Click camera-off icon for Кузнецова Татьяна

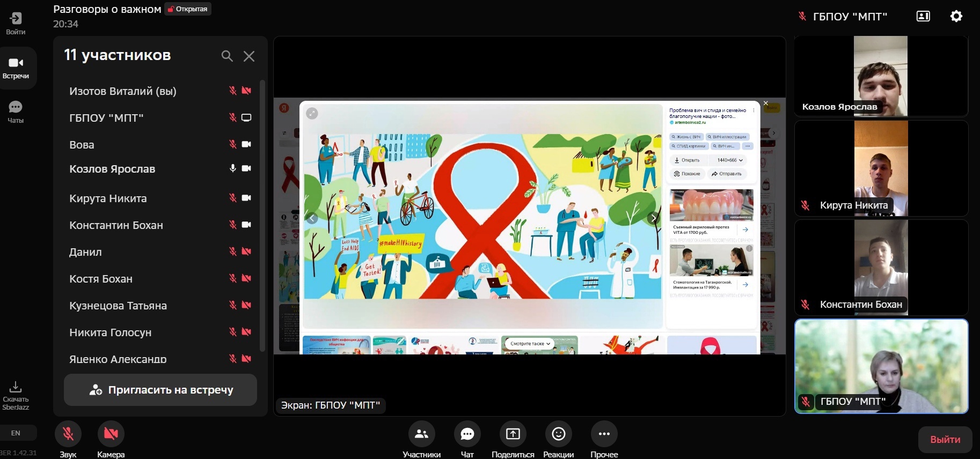point(246,305)
